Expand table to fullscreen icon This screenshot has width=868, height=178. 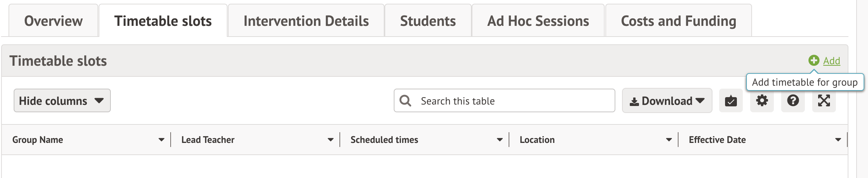[824, 101]
